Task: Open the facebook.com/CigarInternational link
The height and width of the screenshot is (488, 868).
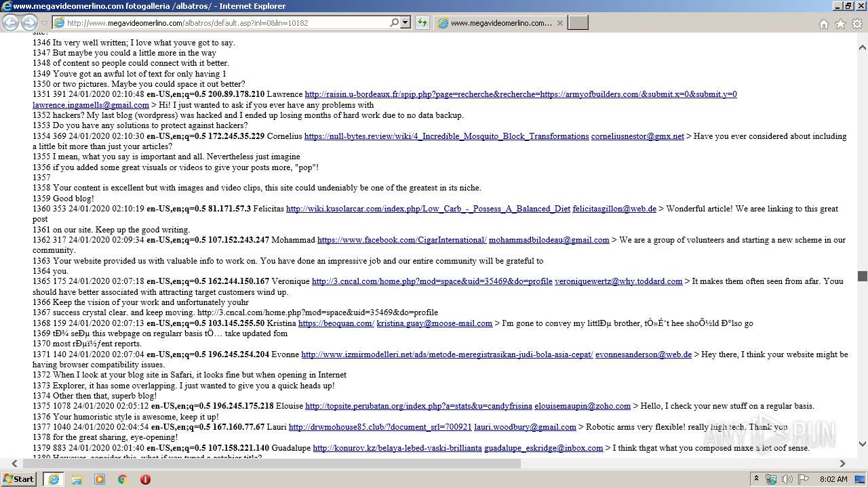Action: pos(401,240)
